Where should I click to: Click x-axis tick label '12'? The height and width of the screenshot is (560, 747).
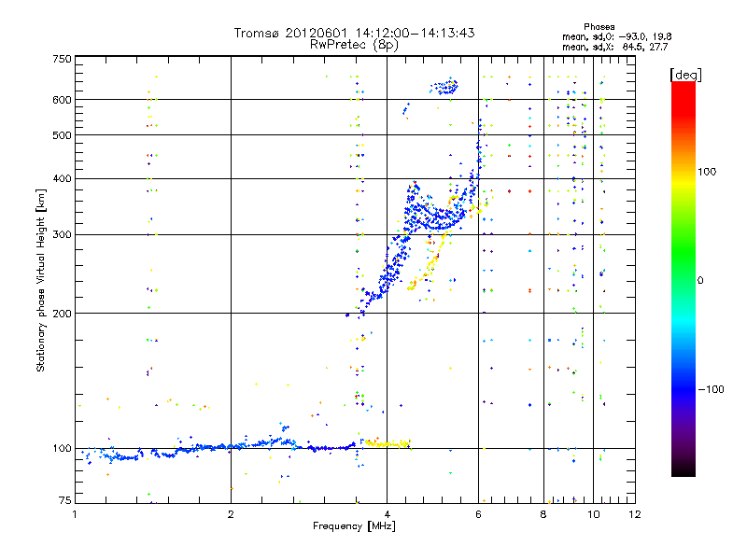pos(635,514)
